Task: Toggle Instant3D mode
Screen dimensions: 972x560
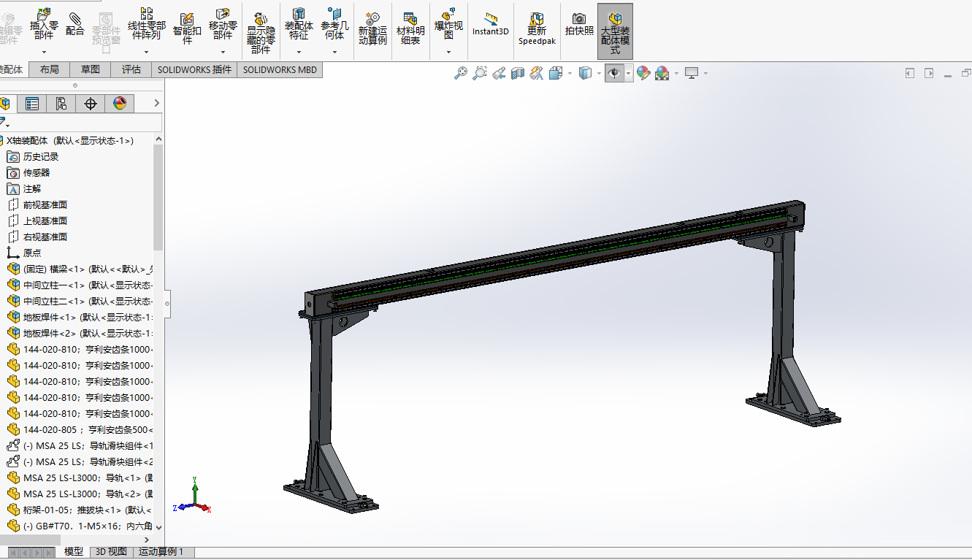Action: (x=491, y=25)
